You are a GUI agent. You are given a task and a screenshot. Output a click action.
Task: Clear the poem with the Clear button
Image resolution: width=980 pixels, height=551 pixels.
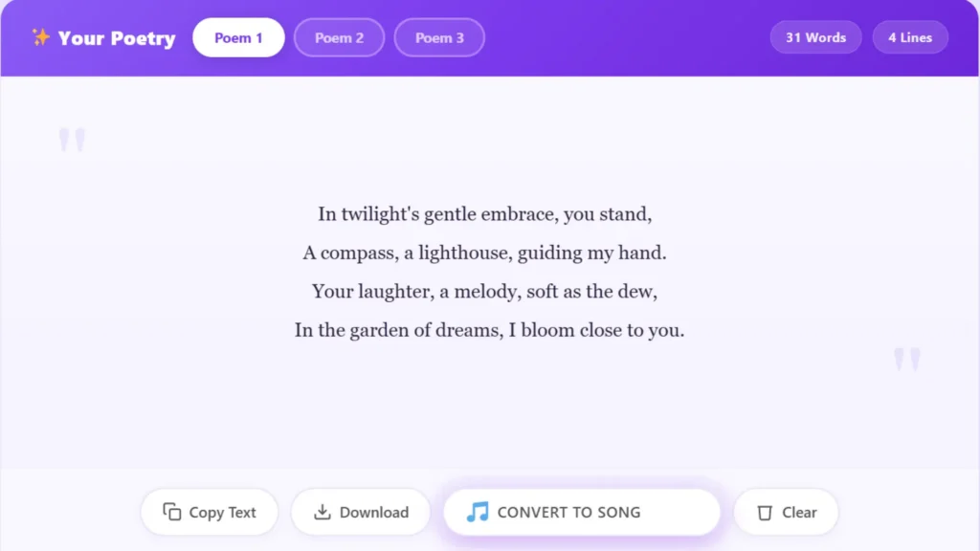tap(786, 512)
